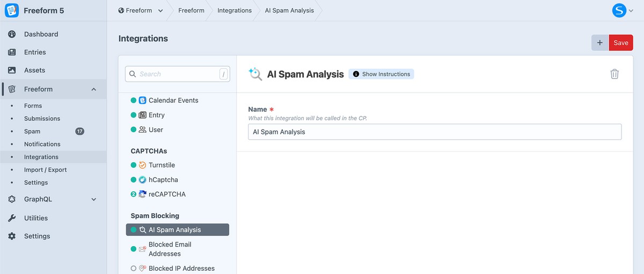The image size is (644, 274).
Task: Click the Blocked Email Addresses envelope icon
Action: point(142,249)
